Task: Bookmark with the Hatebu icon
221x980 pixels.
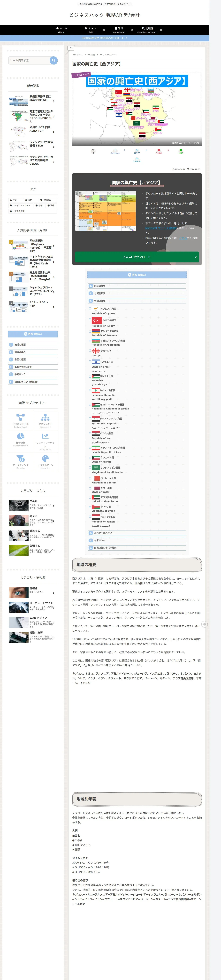Action: tap(137, 151)
